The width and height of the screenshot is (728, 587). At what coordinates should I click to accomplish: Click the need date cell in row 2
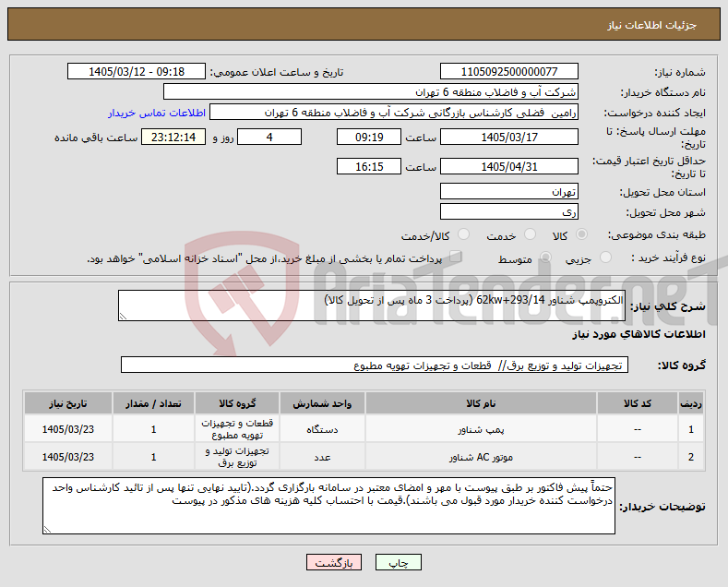click(x=67, y=457)
